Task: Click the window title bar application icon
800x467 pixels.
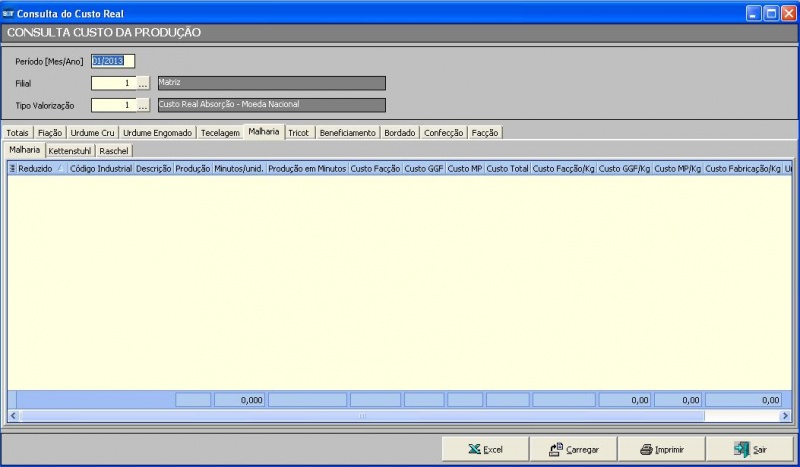Action: click(x=9, y=13)
